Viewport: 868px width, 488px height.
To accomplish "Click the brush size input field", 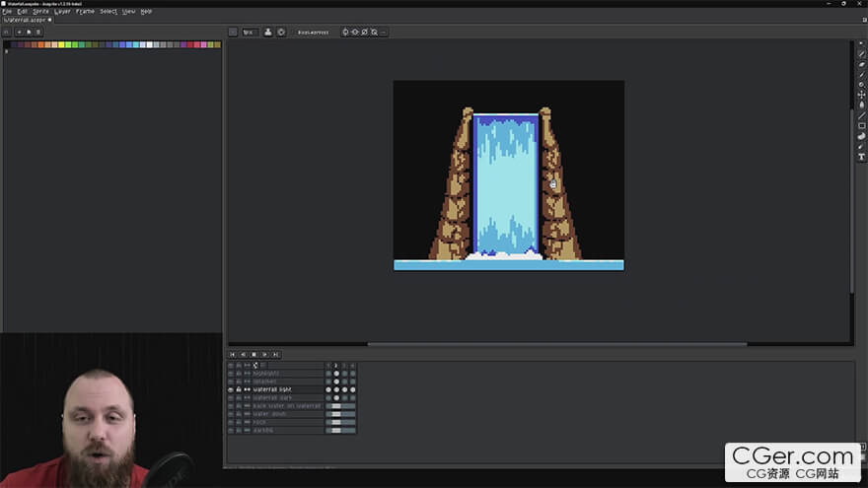I will coord(251,33).
